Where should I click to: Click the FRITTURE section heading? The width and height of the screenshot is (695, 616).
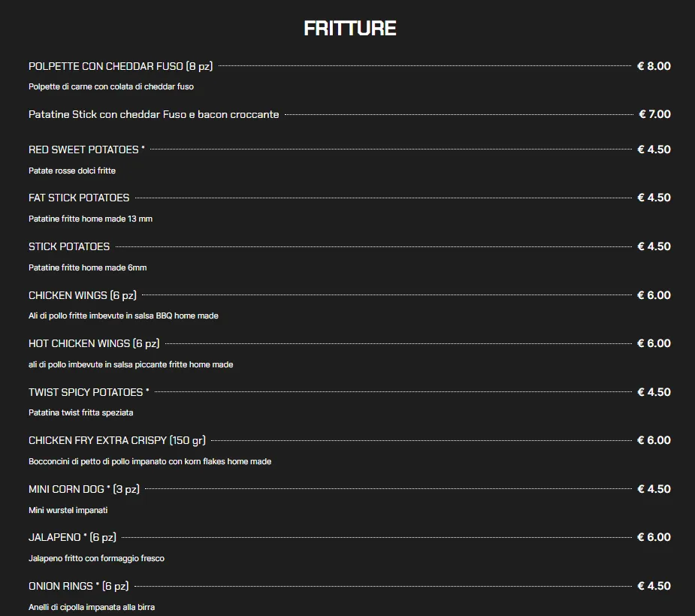(349, 29)
